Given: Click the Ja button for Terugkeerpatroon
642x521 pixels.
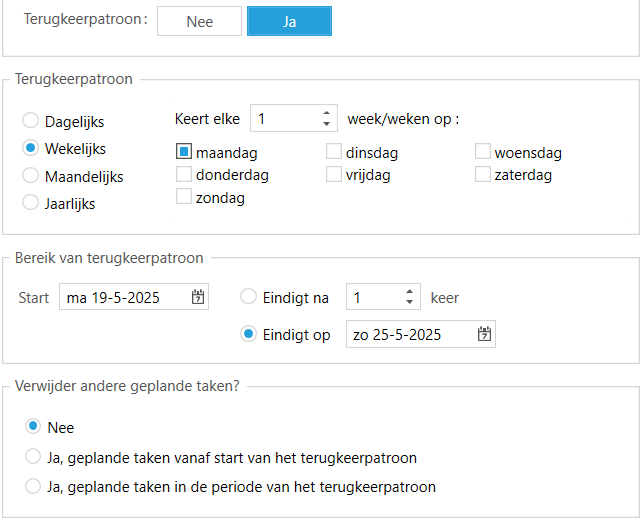Looking at the screenshot, I should pyautogui.click(x=289, y=22).
